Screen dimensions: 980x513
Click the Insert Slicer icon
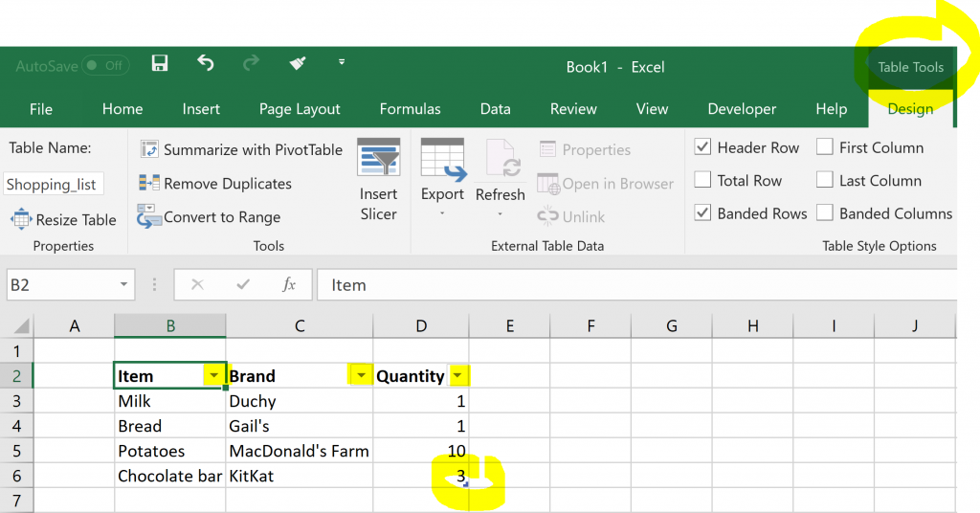pos(378,157)
